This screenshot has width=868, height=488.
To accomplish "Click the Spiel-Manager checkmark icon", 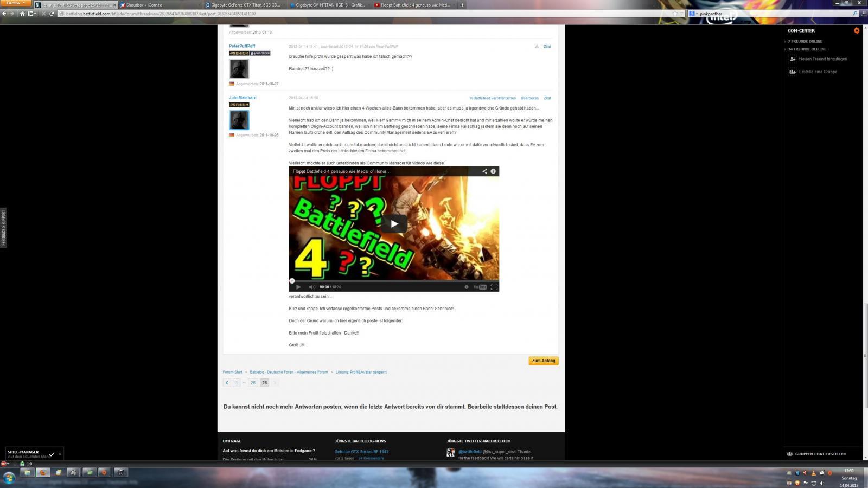I will 52,454.
